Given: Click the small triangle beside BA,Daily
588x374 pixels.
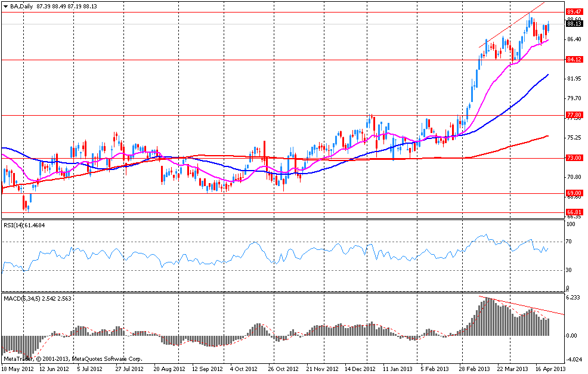Looking at the screenshot, I should (5, 7).
